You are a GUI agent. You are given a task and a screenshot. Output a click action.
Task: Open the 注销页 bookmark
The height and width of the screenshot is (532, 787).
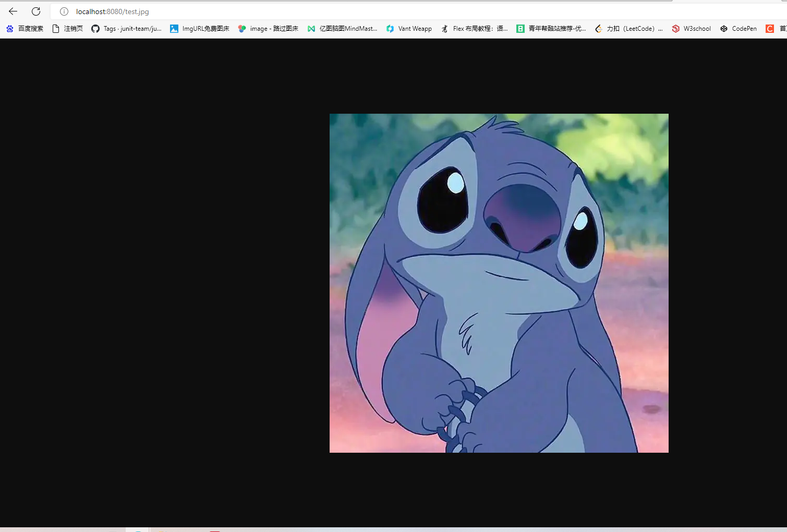67,29
